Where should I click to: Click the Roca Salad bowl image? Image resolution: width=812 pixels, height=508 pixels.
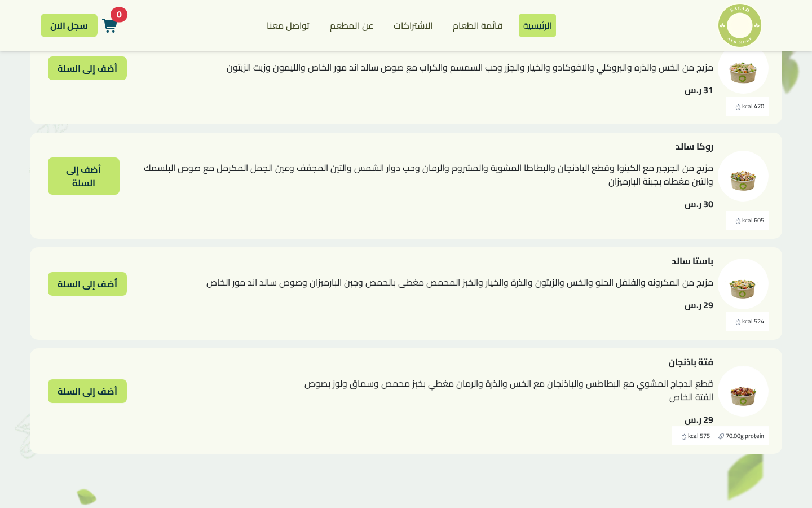tap(743, 177)
